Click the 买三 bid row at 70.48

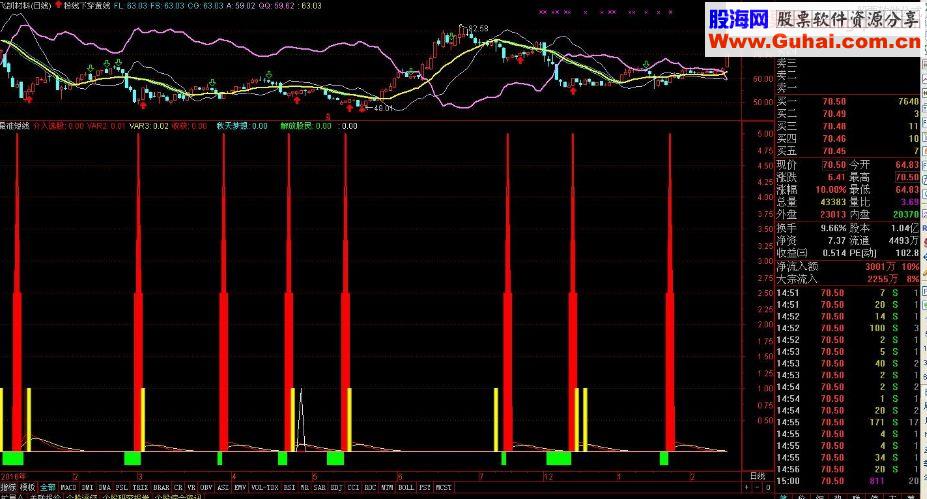[848, 126]
